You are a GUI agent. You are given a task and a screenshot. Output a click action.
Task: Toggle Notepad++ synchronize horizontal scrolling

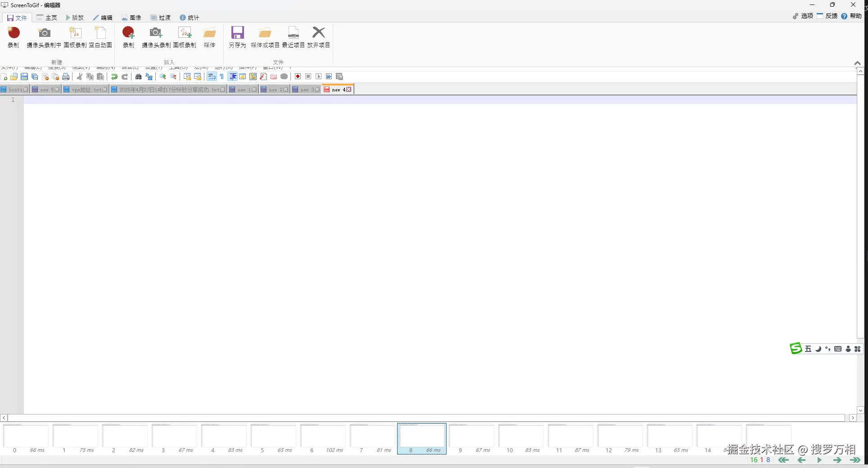point(198,76)
